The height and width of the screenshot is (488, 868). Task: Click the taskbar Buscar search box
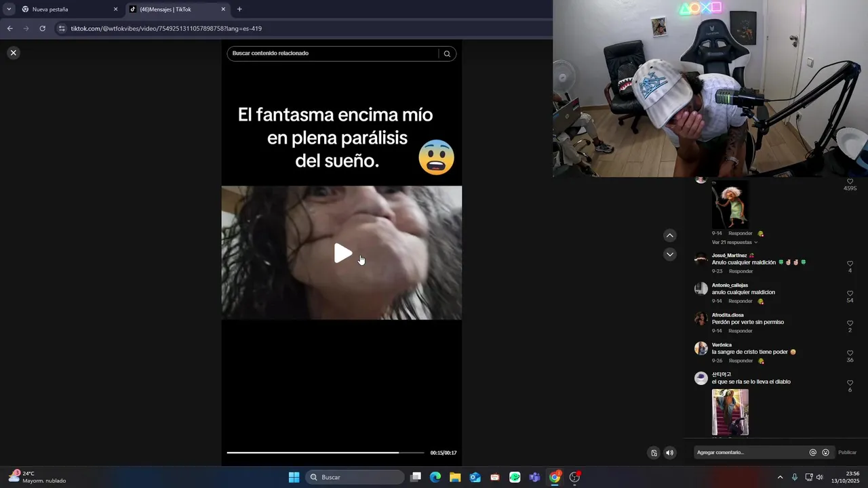[355, 477]
